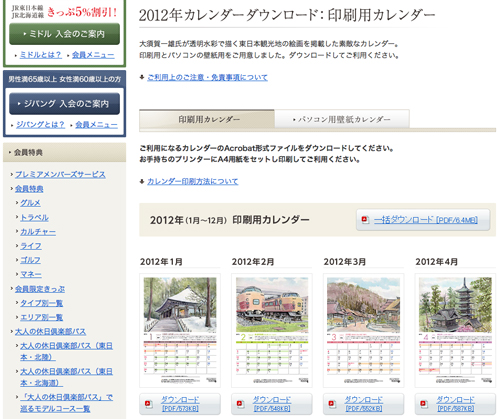
Task: Click PDF icon under February 2012 calendar
Action: coord(240,404)
